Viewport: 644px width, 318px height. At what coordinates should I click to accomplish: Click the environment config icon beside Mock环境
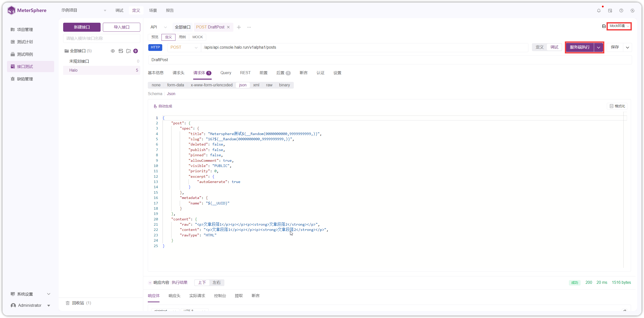[604, 26]
